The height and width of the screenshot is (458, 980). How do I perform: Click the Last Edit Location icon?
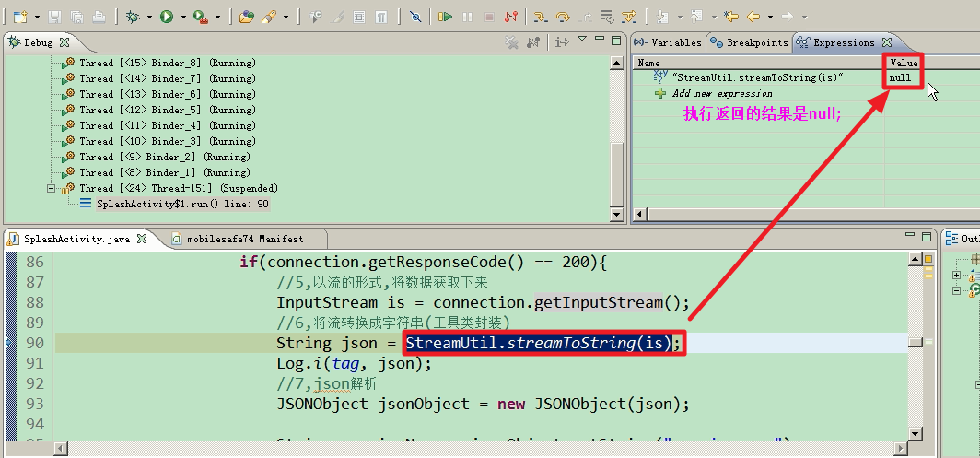(730, 17)
